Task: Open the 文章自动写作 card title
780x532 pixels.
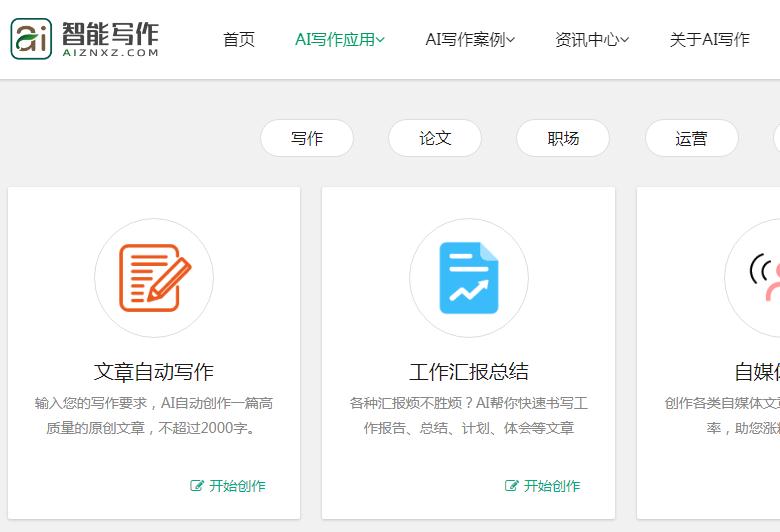Action: pyautogui.click(x=154, y=372)
